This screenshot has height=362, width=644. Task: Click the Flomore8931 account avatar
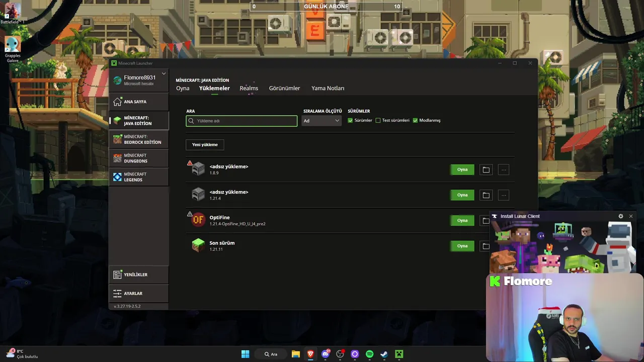117,80
